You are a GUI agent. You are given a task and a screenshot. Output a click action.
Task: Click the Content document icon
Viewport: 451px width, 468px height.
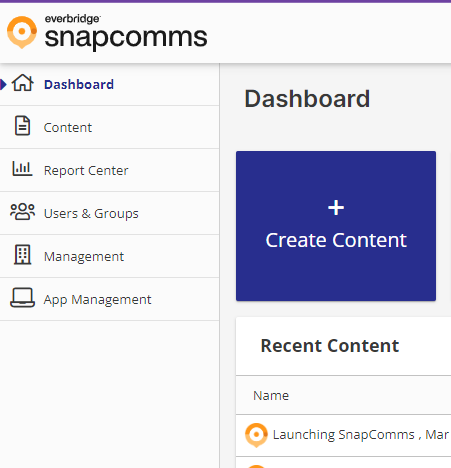[22, 126]
